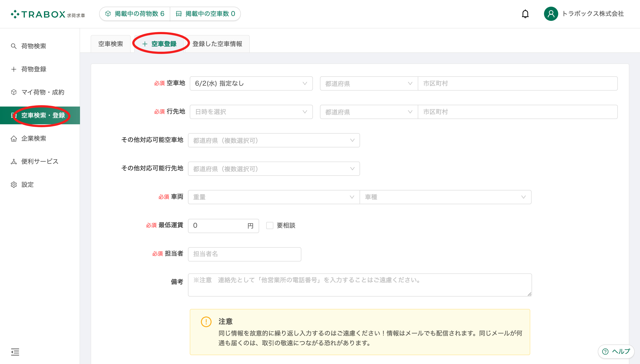Collapse the sidebar with the menu-fold icon

tap(15, 352)
